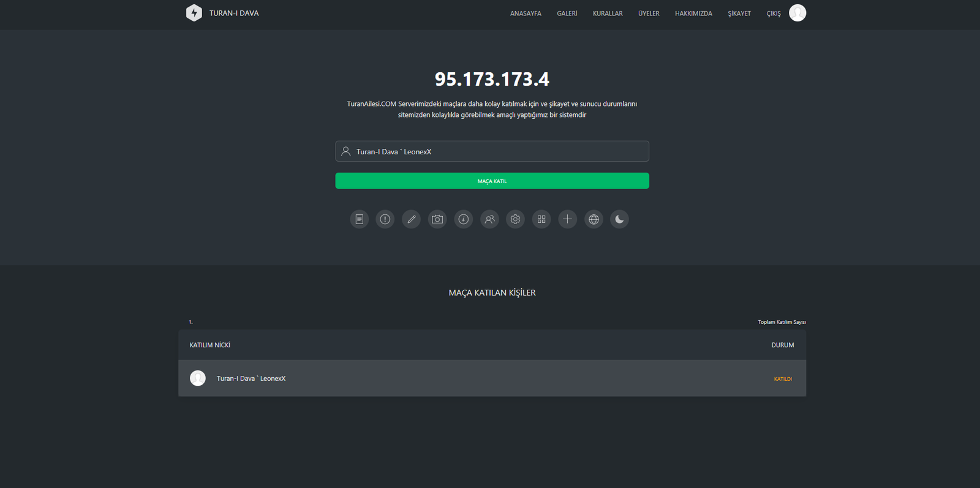Screen dimensions: 980x488
Task: Click the document page icon
Action: click(359, 219)
